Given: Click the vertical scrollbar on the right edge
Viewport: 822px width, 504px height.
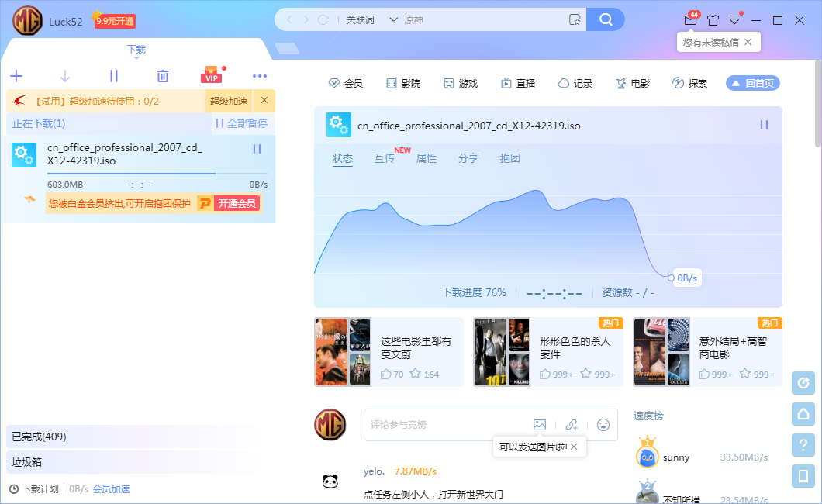Looking at the screenshot, I should (818, 104).
